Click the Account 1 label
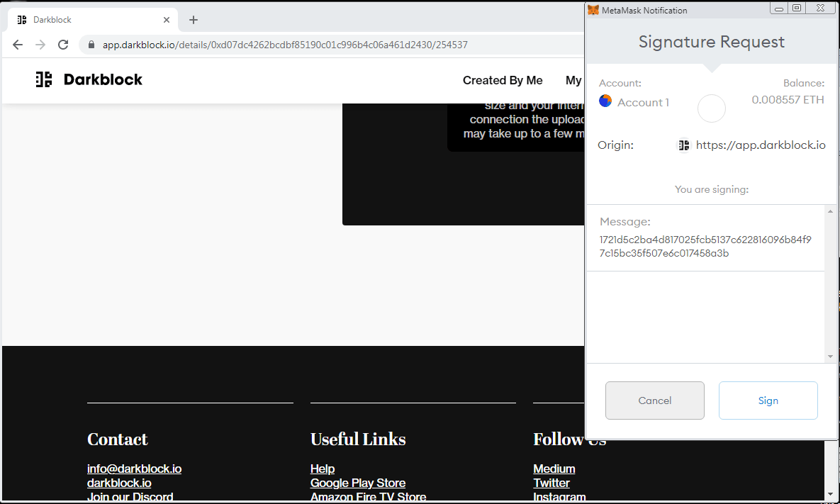This screenshot has height=504, width=840. (x=643, y=102)
